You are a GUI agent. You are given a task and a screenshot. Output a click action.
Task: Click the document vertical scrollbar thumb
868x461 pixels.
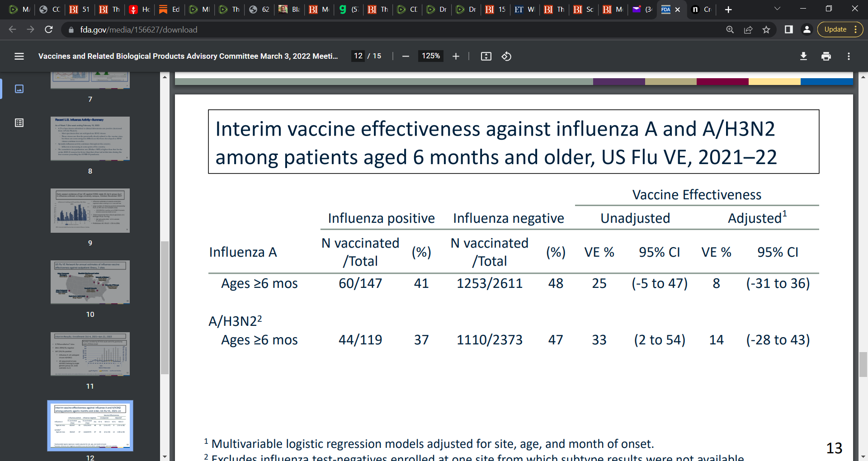pos(863,364)
